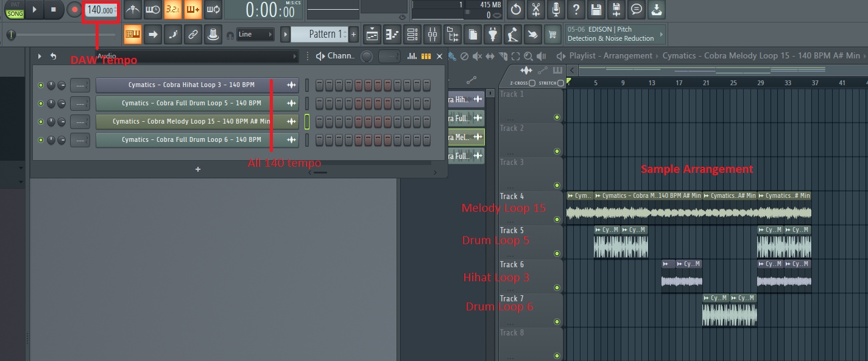Screen dimensions: 868x361
Task: Mute Track 4 with its green light
Action: click(557, 219)
